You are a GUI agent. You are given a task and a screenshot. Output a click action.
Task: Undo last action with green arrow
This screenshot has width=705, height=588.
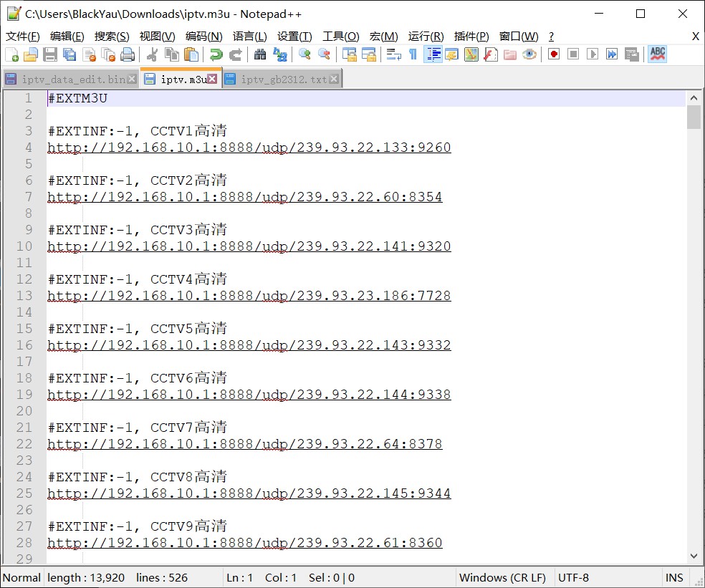[216, 54]
